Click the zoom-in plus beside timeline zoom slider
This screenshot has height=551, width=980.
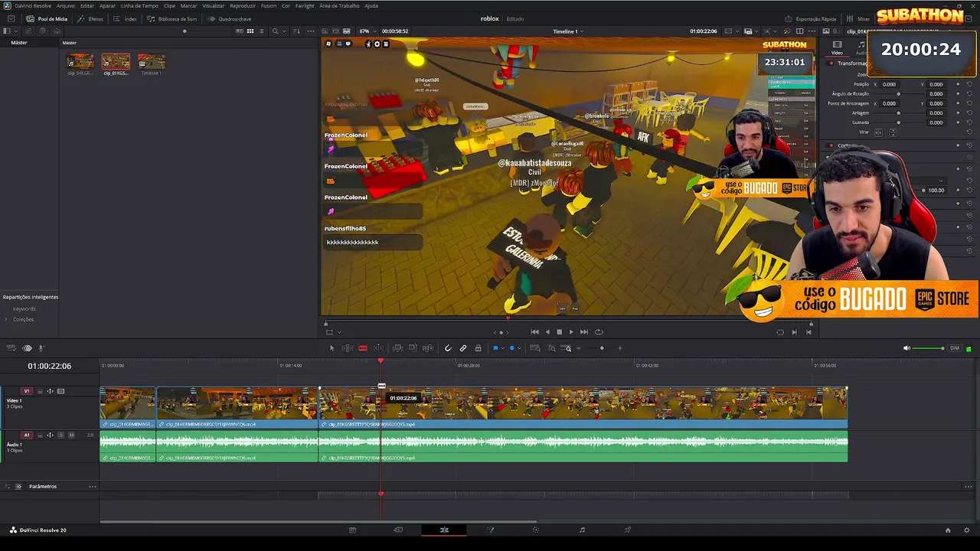(x=620, y=348)
